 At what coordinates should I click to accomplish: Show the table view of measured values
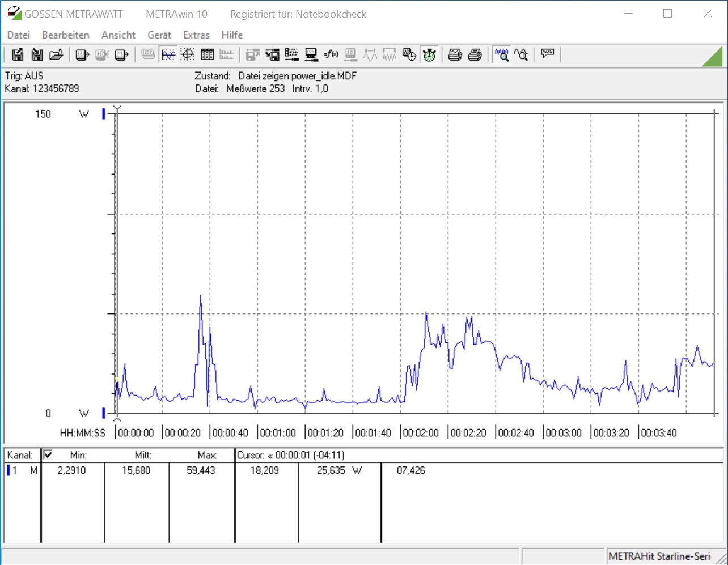click(x=207, y=54)
